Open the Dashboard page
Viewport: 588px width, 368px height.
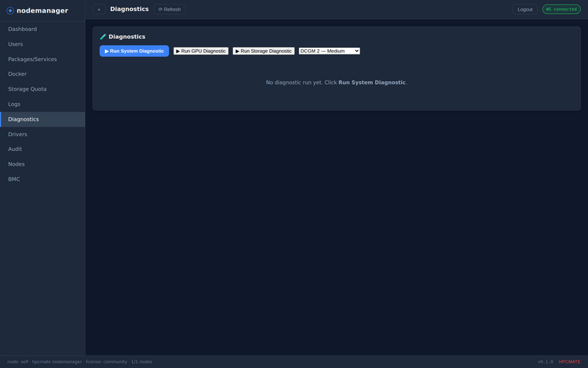(43, 29)
